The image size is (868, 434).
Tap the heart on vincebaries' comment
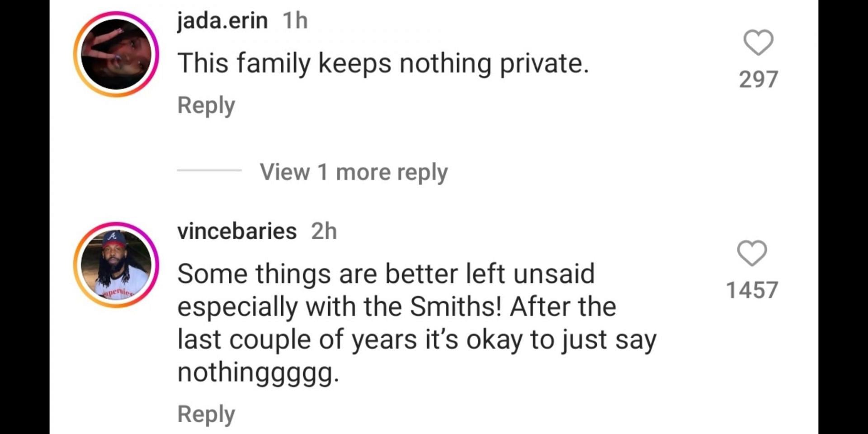752,253
